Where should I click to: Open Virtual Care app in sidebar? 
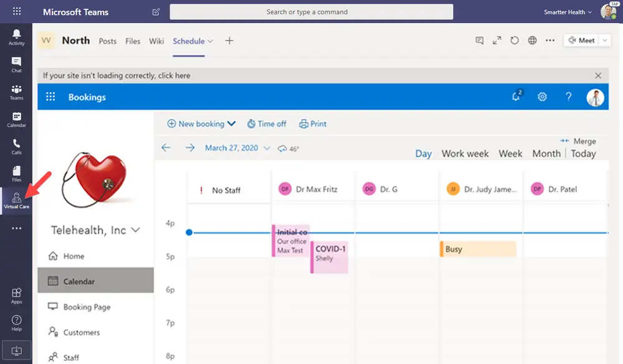click(x=16, y=201)
